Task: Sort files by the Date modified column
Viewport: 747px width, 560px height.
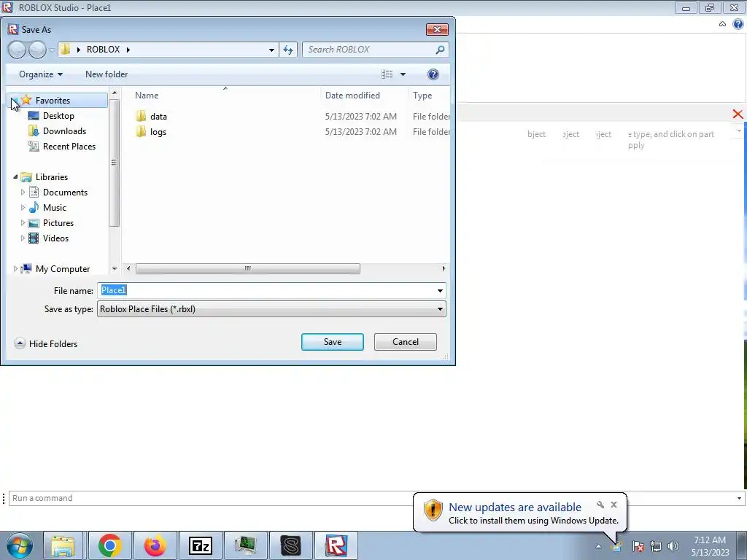Action: coord(364,96)
